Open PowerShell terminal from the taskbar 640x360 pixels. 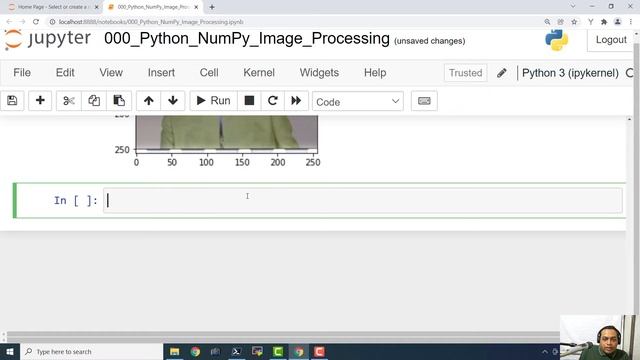[x=236, y=351]
